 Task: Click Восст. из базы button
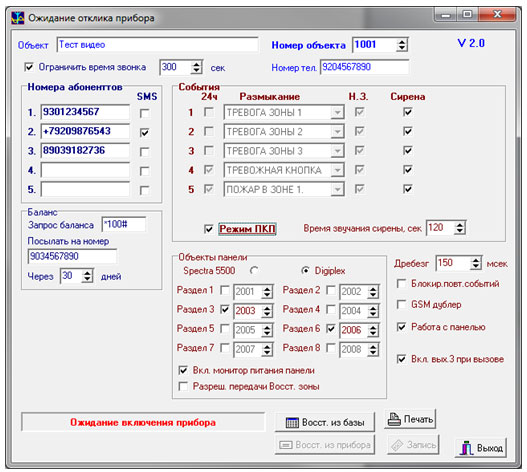tap(325, 422)
